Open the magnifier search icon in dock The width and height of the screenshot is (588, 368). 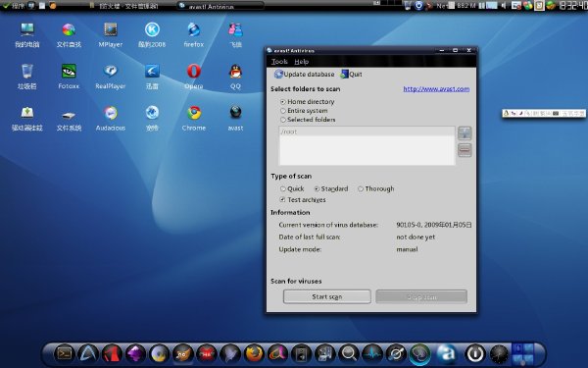[x=349, y=353]
